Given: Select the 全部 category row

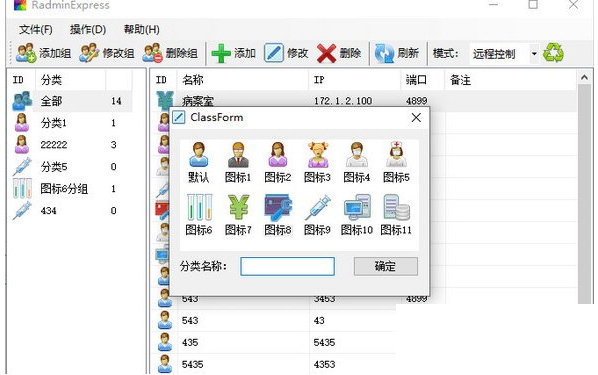Looking at the screenshot, I should (x=71, y=101).
